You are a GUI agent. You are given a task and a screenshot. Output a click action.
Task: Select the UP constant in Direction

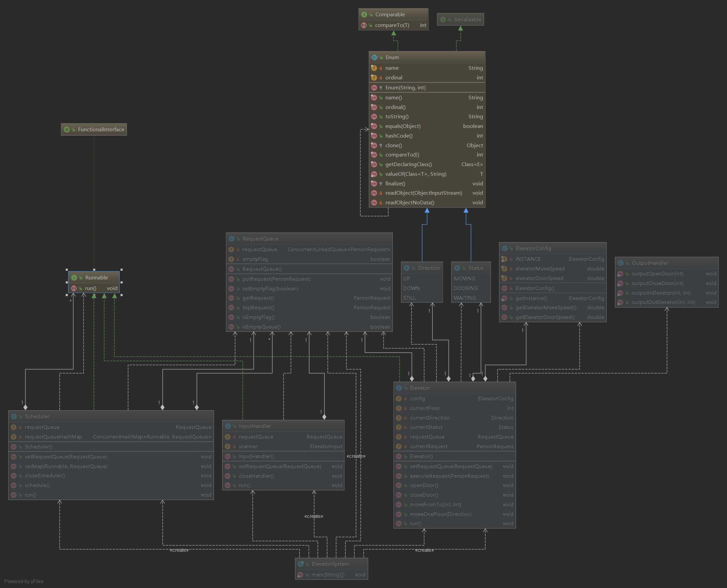pos(422,279)
